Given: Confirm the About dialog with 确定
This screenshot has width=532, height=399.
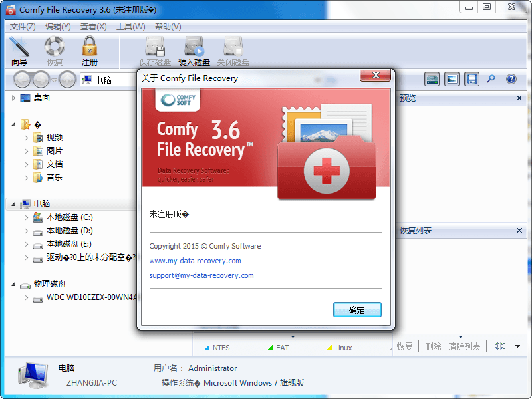Looking at the screenshot, I should [x=357, y=310].
